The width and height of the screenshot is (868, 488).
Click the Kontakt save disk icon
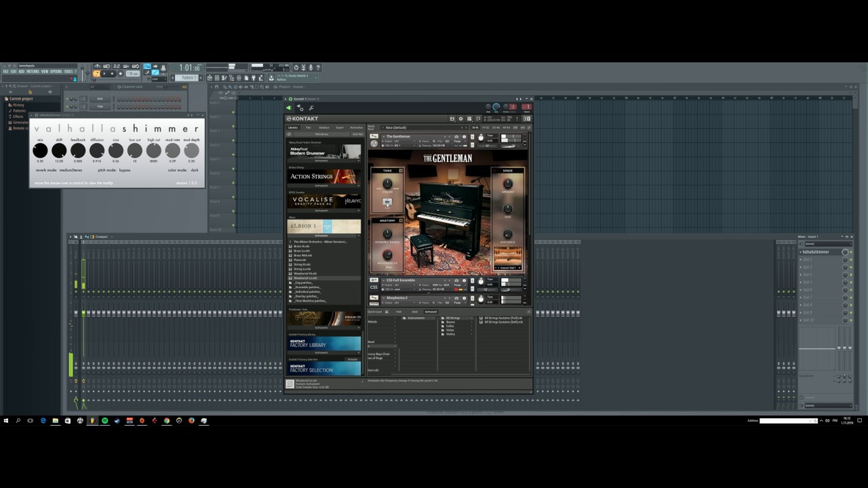point(452,119)
